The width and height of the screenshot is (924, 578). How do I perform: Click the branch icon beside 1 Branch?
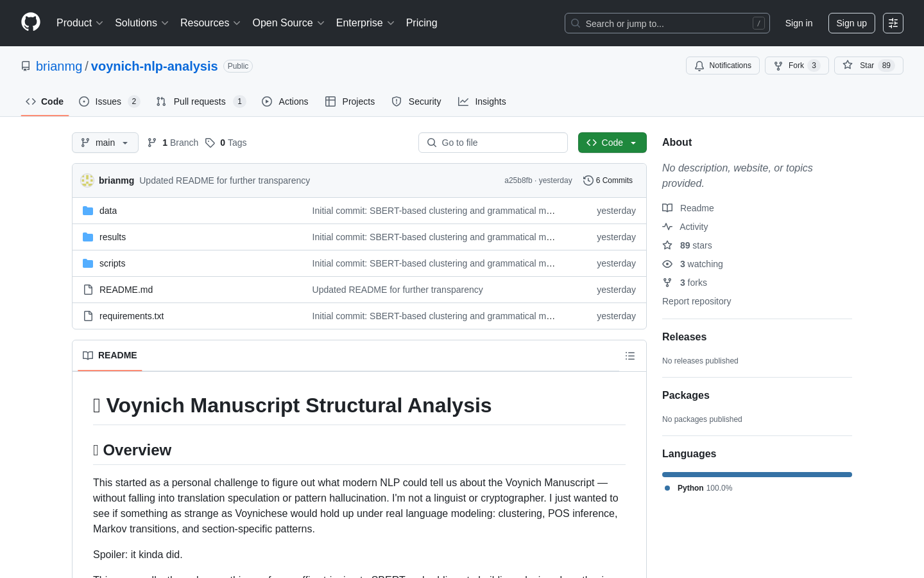[152, 143]
